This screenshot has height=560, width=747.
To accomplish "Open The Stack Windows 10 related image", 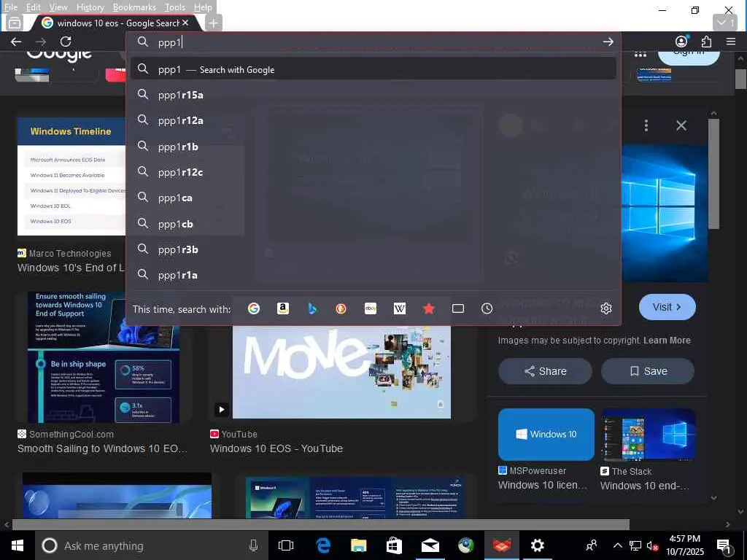I will coord(648,435).
